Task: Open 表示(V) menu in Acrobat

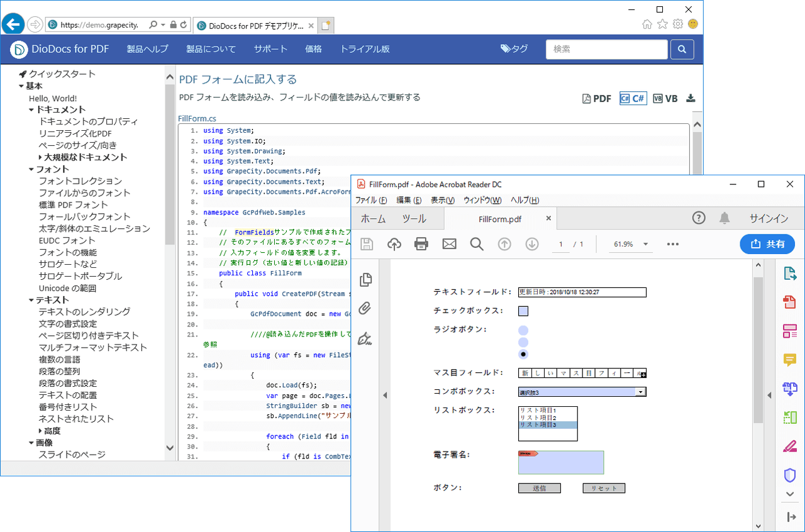Action: point(443,200)
